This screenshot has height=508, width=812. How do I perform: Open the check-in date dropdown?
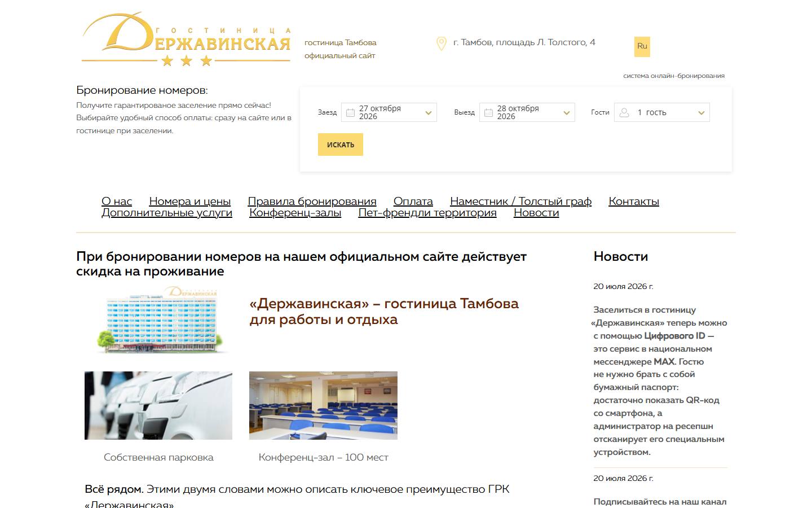pos(389,112)
